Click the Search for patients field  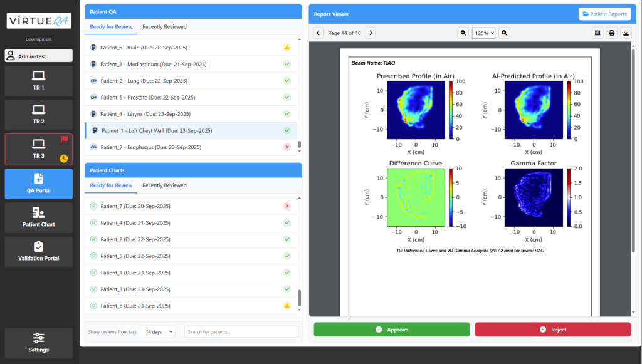pos(241,331)
